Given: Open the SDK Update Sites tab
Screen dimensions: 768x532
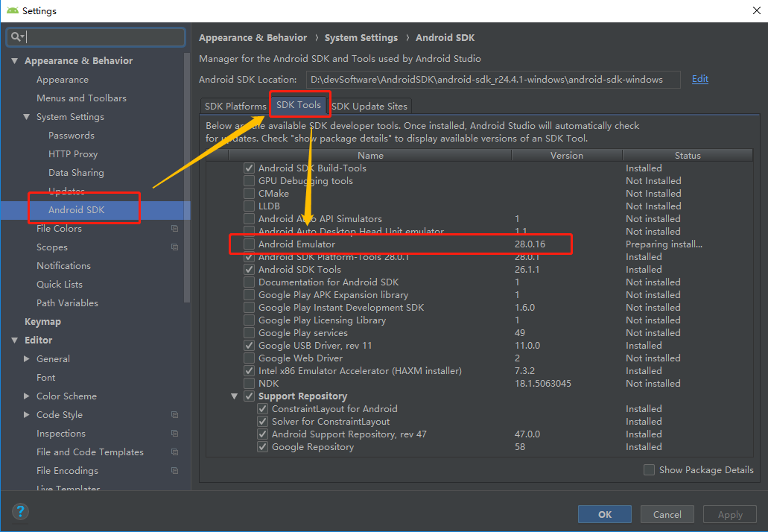Looking at the screenshot, I should pos(369,107).
